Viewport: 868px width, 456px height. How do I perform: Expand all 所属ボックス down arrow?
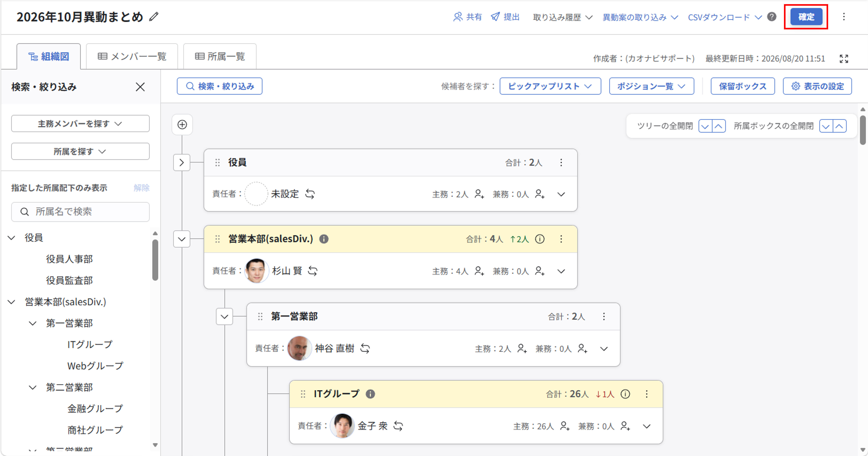[x=826, y=126]
